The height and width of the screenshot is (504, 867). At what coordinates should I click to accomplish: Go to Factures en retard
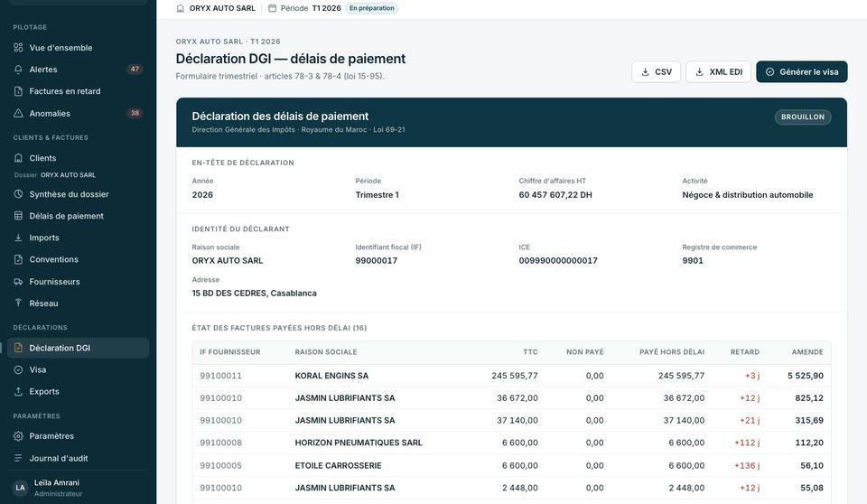(x=78, y=91)
